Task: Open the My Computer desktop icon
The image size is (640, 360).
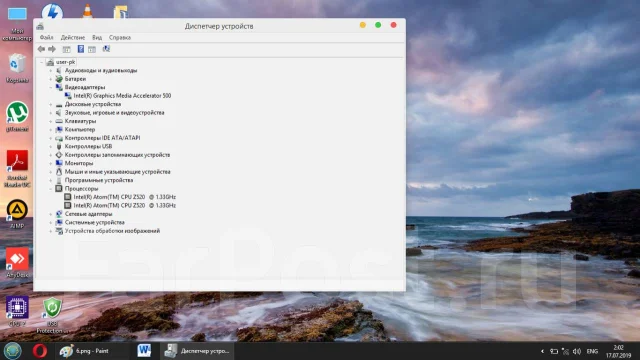Action: (17, 23)
